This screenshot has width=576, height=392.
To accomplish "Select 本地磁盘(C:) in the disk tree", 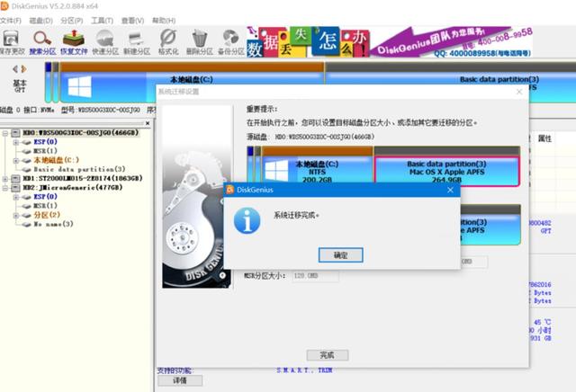I will (x=56, y=160).
